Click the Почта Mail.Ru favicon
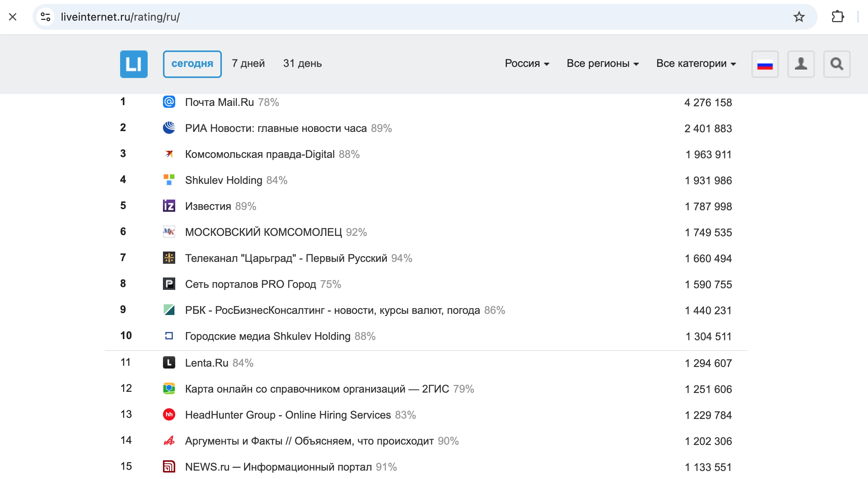 (x=169, y=102)
